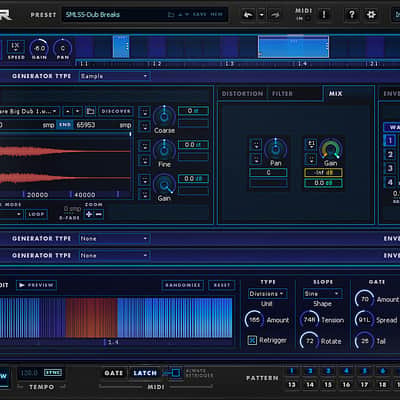This screenshot has height=400, width=400.
Task: Click the DISCOVER button
Action: coord(116,111)
